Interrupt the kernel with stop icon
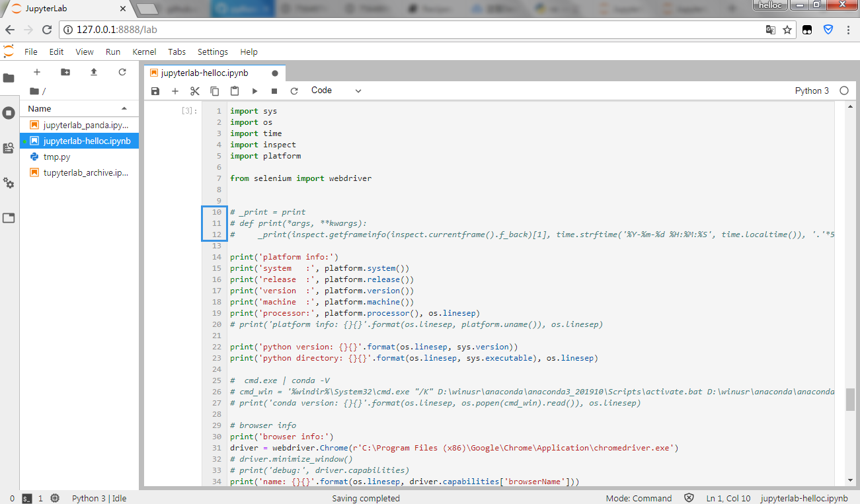 [x=274, y=91]
